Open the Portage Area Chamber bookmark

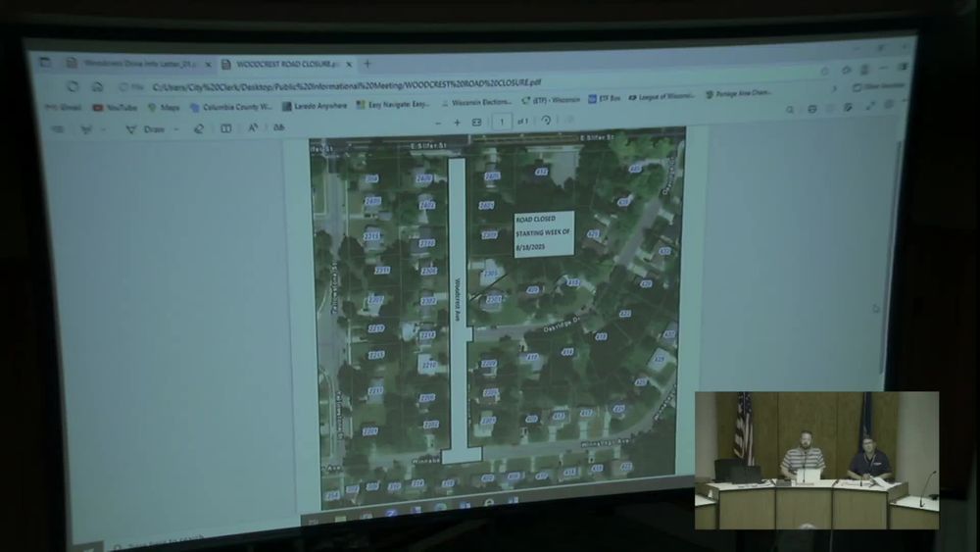(x=738, y=93)
